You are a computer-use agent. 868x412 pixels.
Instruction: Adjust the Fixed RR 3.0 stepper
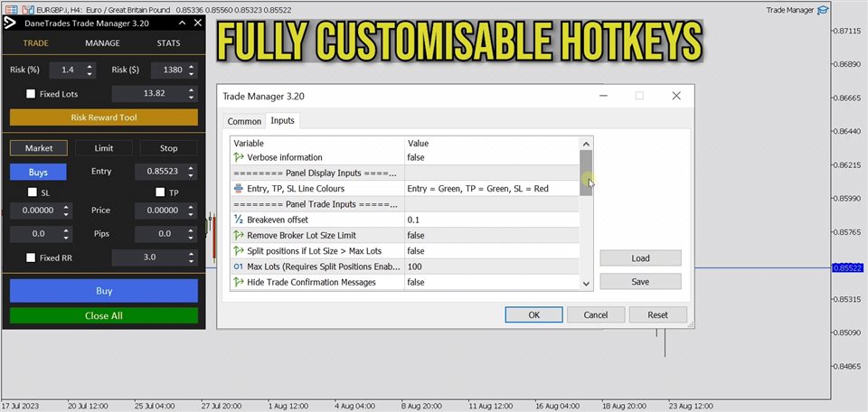[x=192, y=257]
